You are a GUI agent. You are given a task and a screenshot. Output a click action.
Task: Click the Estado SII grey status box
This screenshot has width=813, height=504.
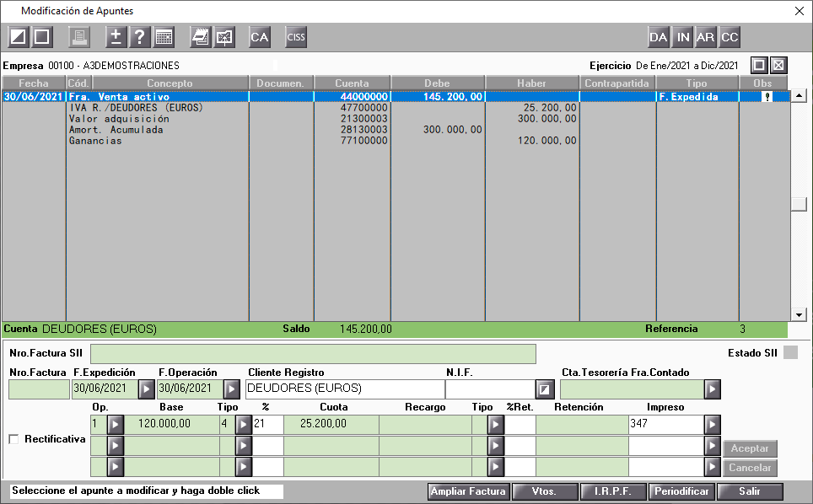point(791,353)
